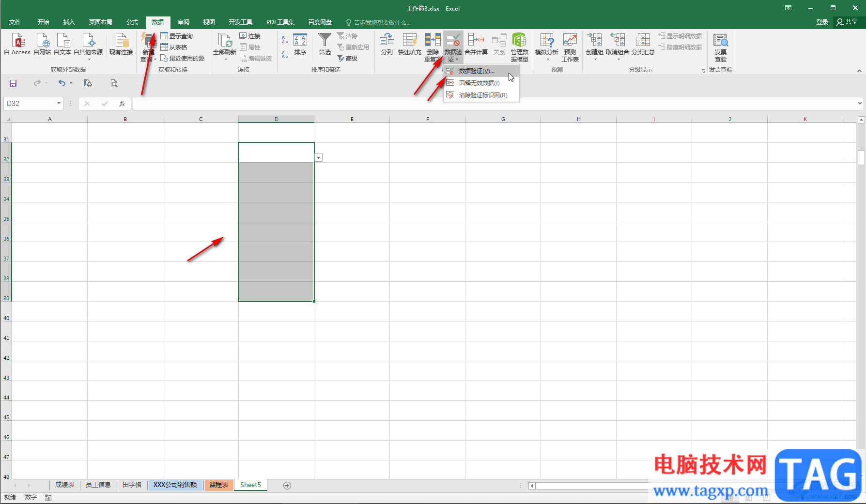Viewport: 866px width, 504px height.
Task: Click print preview magnifier icon
Action: click(114, 83)
